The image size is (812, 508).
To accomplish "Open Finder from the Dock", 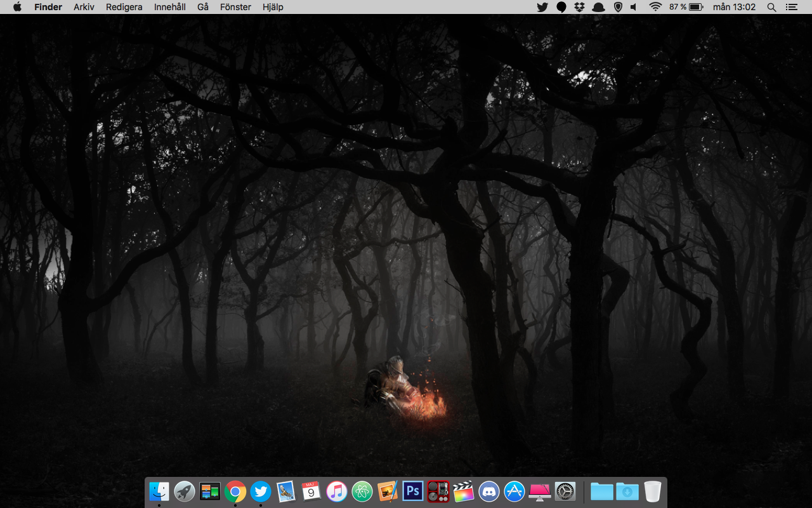I will pyautogui.click(x=159, y=491).
